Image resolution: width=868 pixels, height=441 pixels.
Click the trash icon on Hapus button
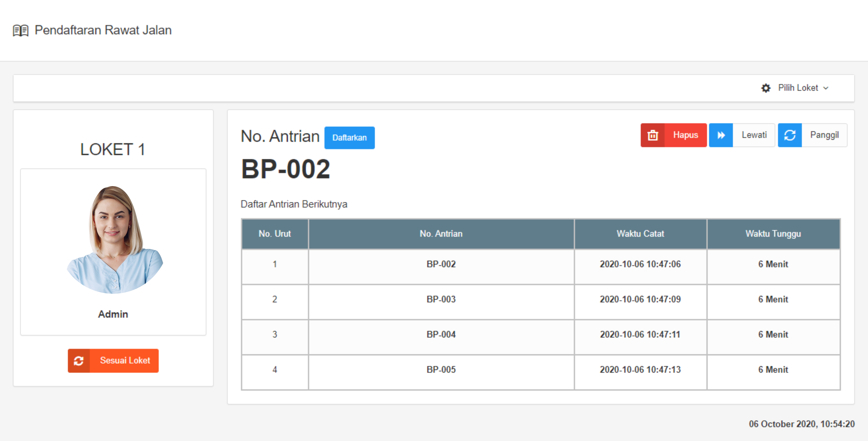[653, 135]
